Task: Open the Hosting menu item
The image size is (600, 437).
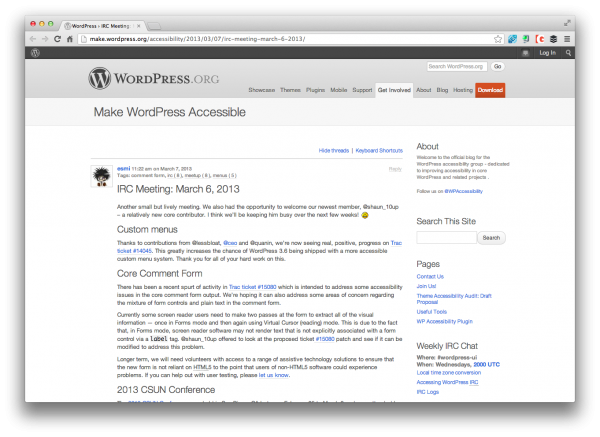Action: click(x=463, y=90)
